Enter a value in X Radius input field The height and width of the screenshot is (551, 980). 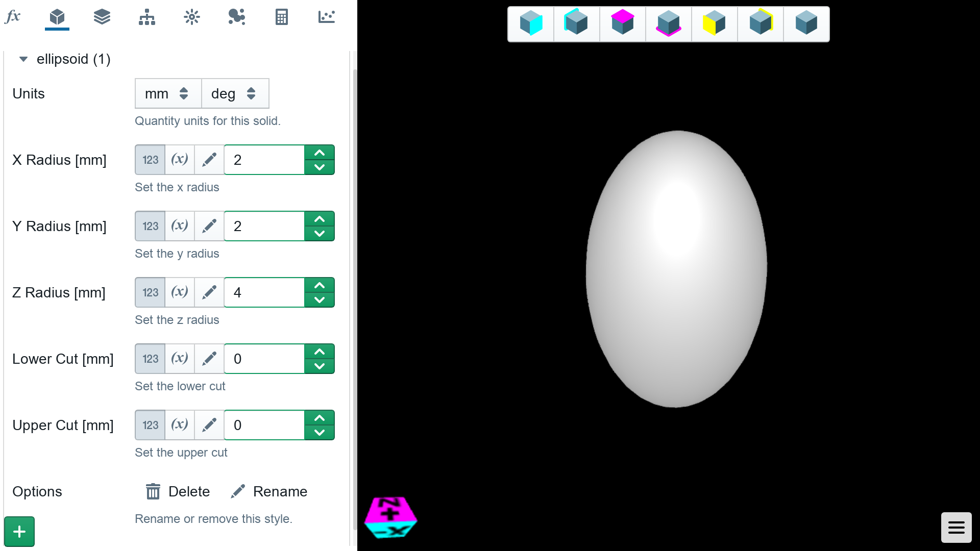(266, 160)
